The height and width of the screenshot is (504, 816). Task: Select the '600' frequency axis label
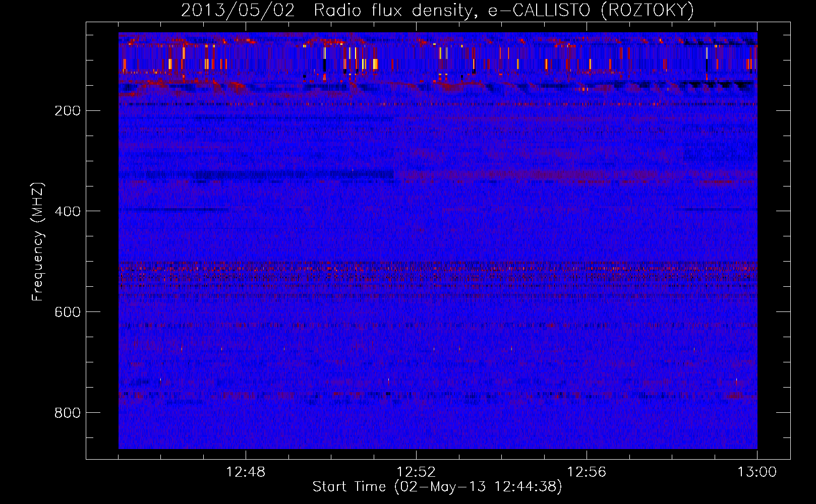(68, 312)
